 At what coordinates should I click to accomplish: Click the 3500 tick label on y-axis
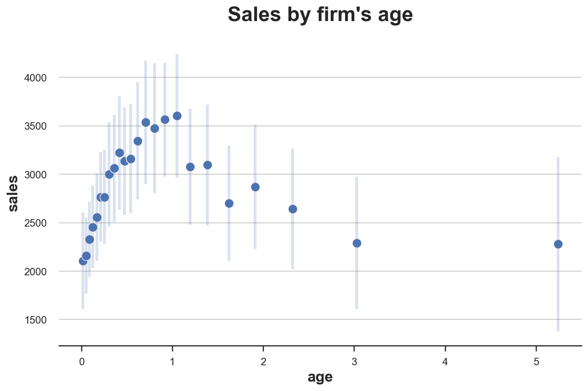click(x=35, y=126)
